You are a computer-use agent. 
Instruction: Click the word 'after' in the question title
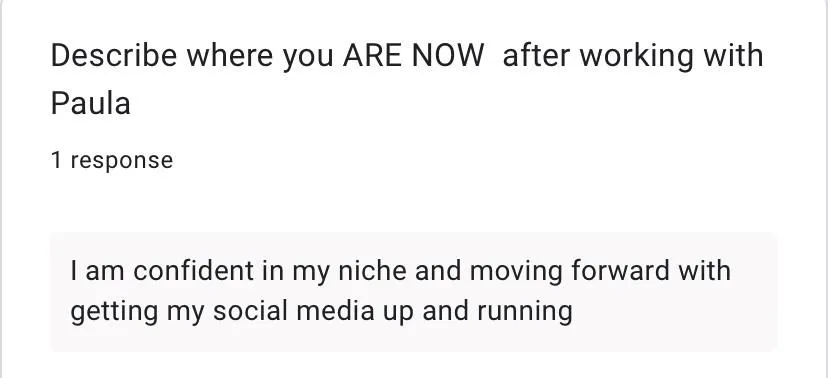click(x=536, y=55)
